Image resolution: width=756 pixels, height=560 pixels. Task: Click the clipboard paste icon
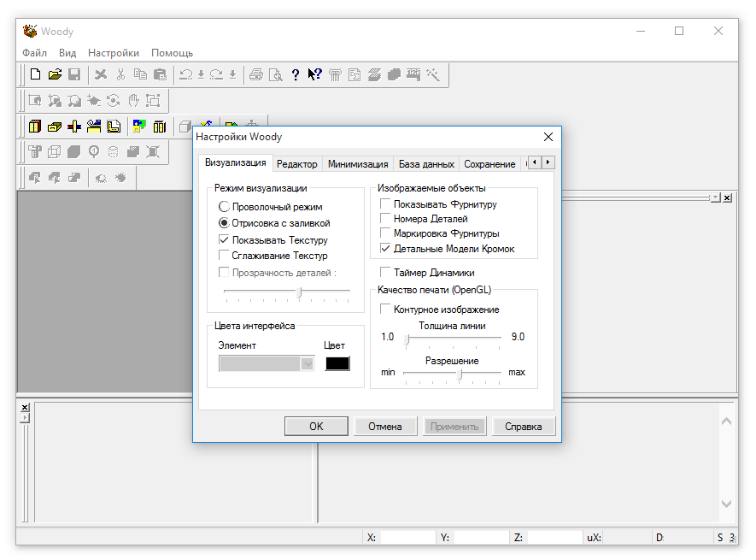(x=160, y=74)
